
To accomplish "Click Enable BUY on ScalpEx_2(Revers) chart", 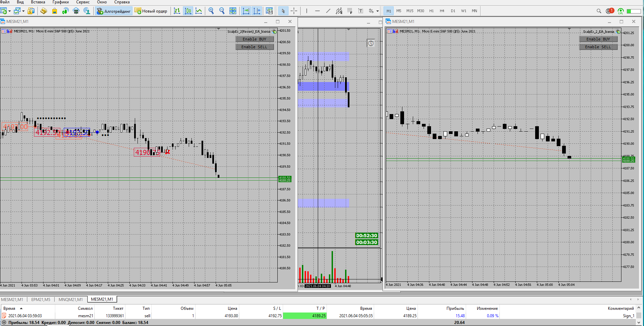I will pos(254,39).
